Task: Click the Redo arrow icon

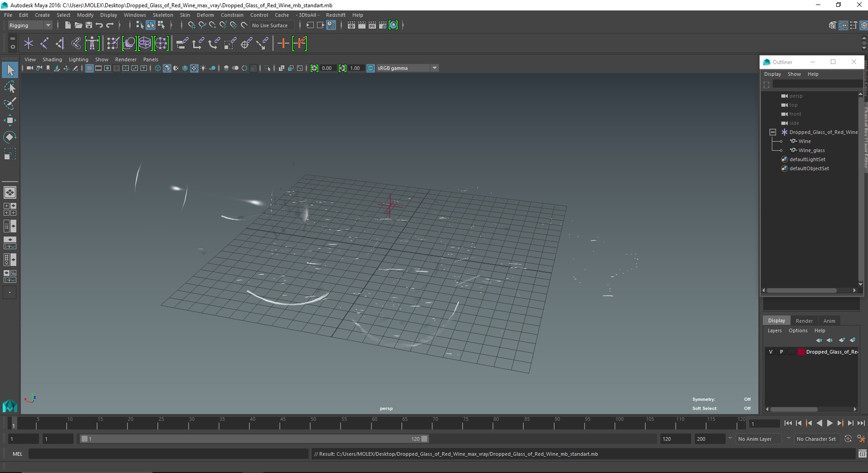Action: [110, 25]
